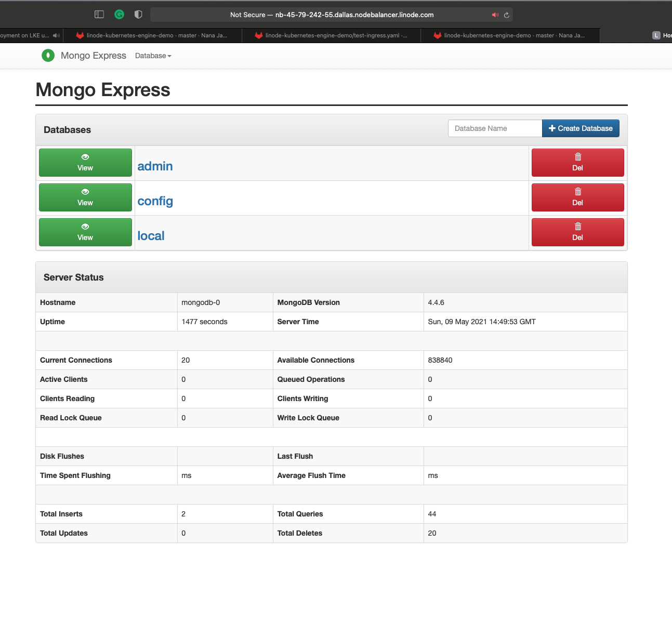This screenshot has width=672, height=638.
Task: Click hostname value mongodb-0
Action: (x=201, y=302)
